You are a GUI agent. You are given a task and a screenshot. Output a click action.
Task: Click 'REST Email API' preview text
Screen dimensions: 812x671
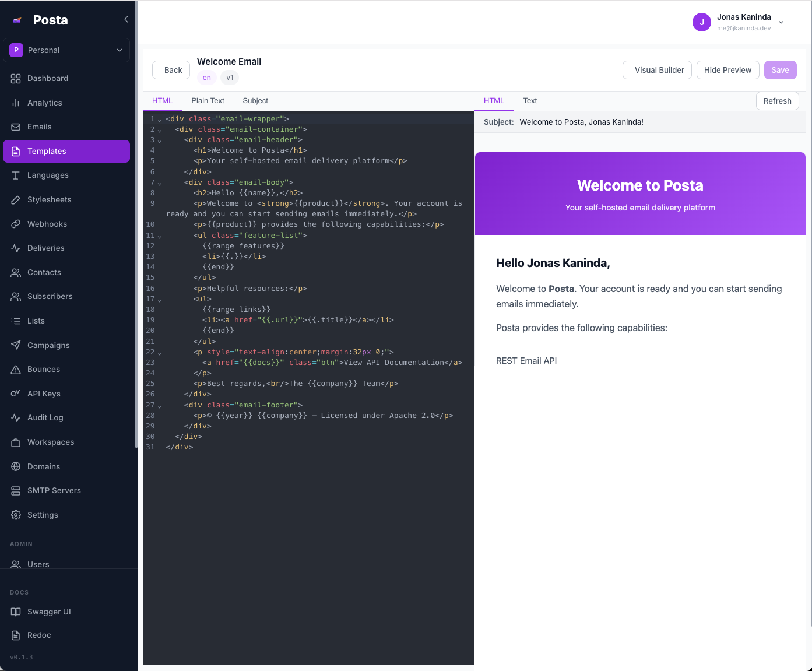click(x=526, y=361)
